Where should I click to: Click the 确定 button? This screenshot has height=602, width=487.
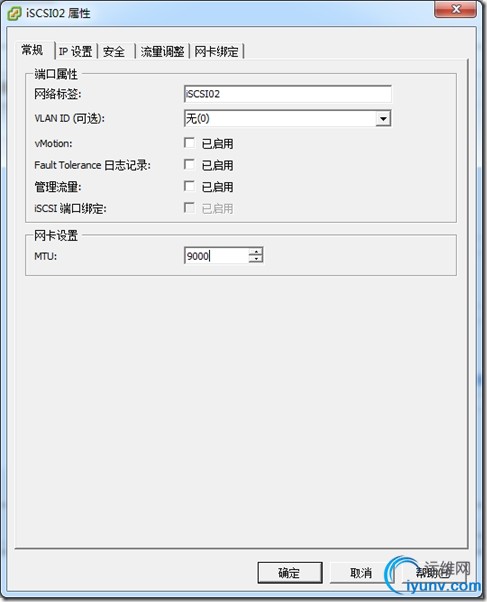[x=290, y=573]
